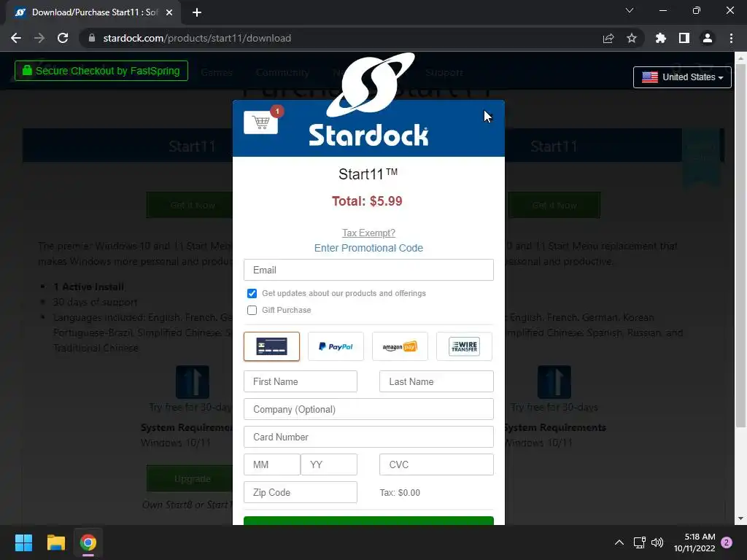
Task: Open Chrome from the taskbar
Action: (88, 542)
